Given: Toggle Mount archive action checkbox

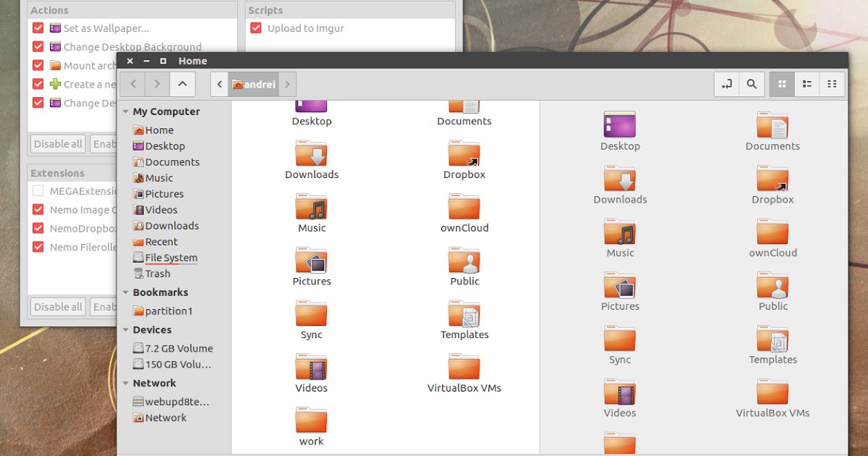Looking at the screenshot, I should click(38, 65).
